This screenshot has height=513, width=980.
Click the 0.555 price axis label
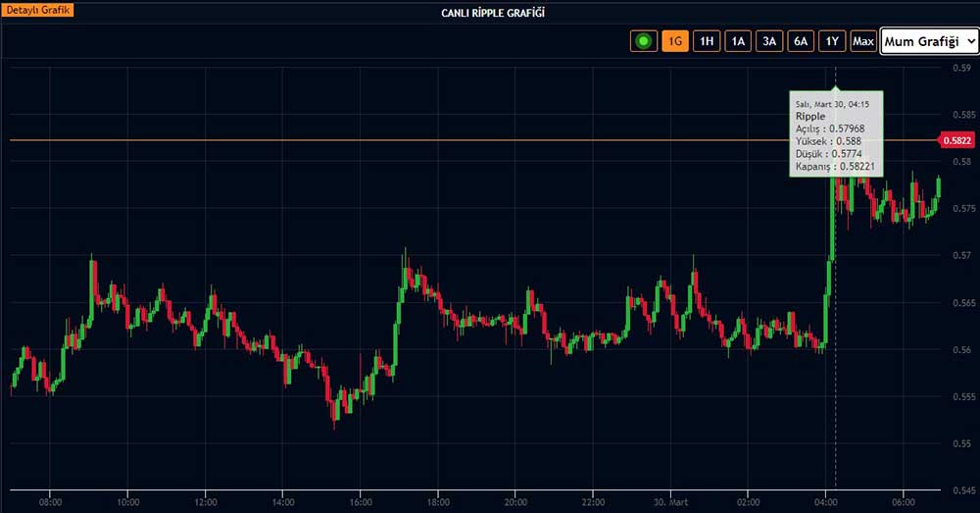pos(964,396)
